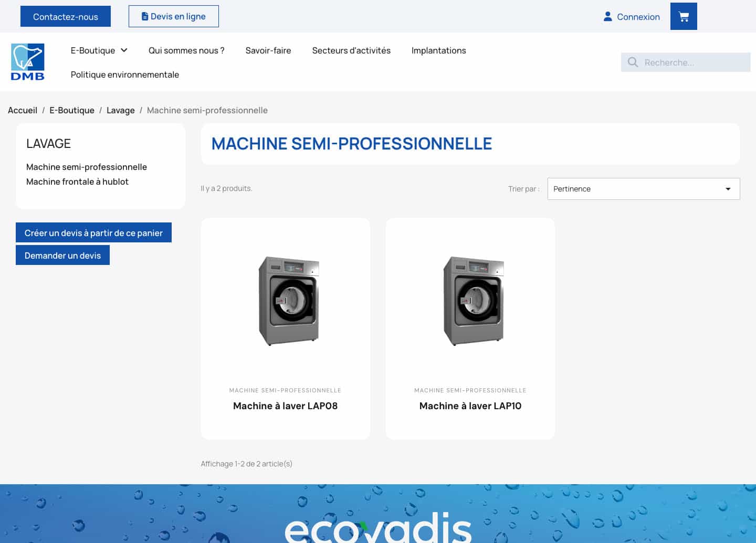Click category label above LAP08 title

[285, 390]
